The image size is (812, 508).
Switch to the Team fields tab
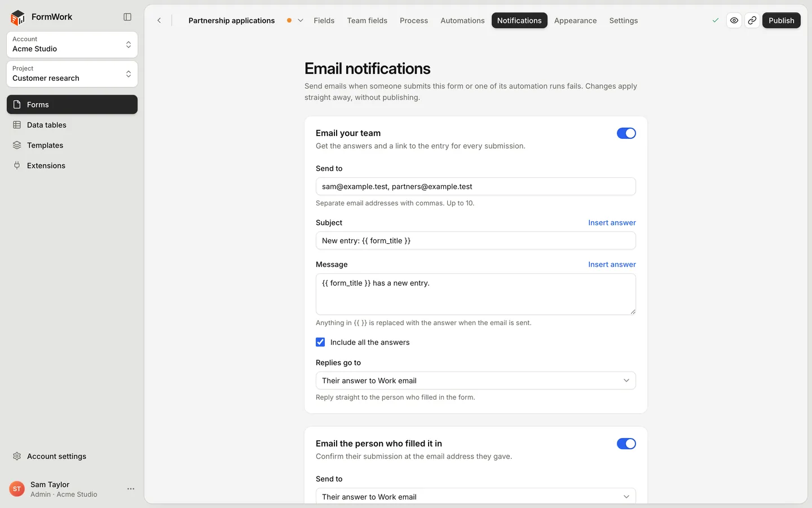tap(367, 20)
